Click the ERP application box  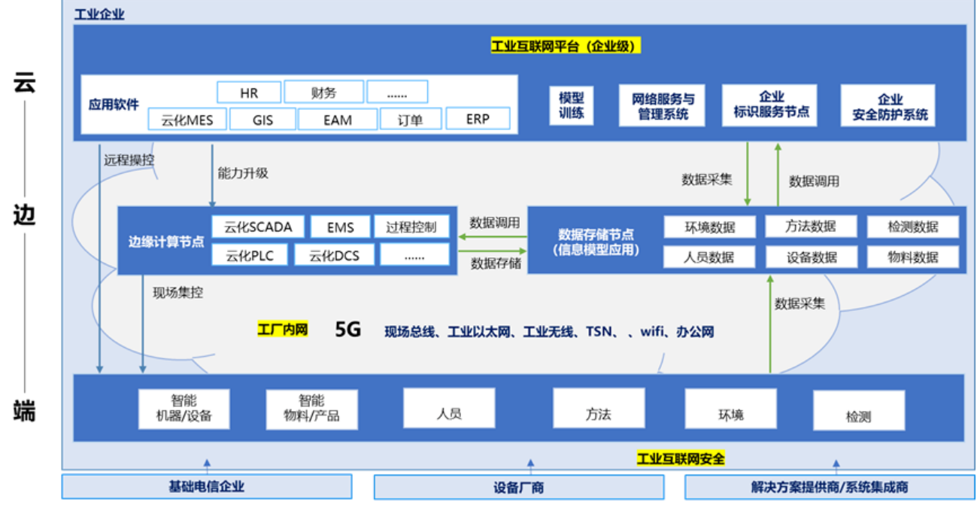478,118
